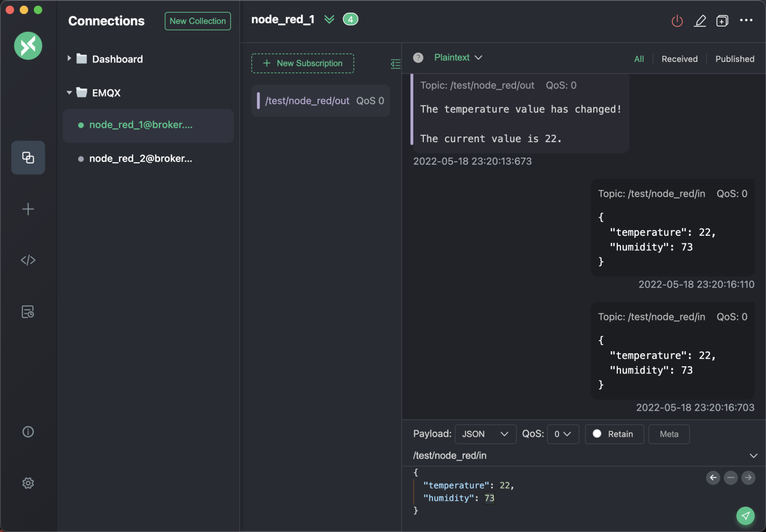
Task: Switch to the All messages tab
Action: 639,59
